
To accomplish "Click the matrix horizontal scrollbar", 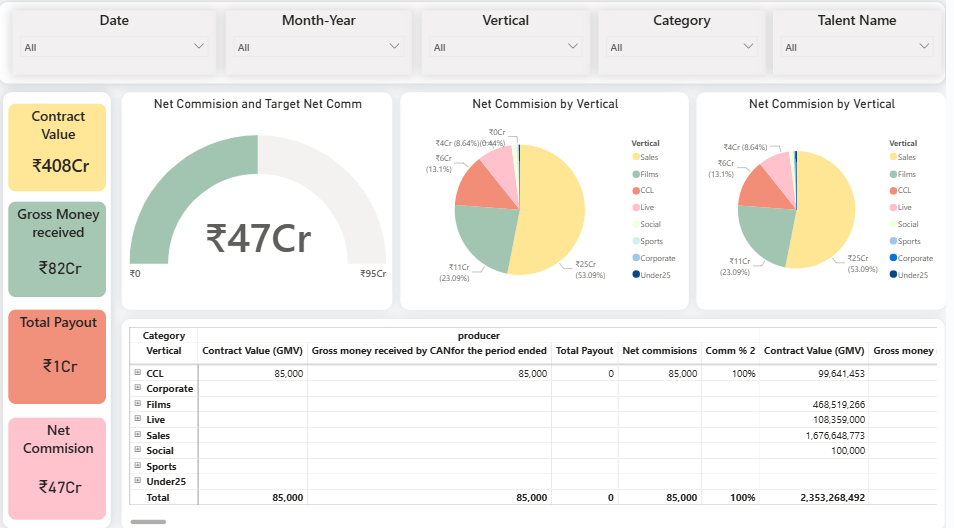I will point(149,521).
